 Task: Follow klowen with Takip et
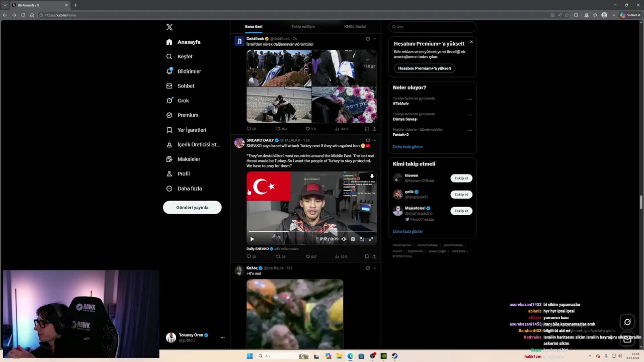(x=461, y=178)
